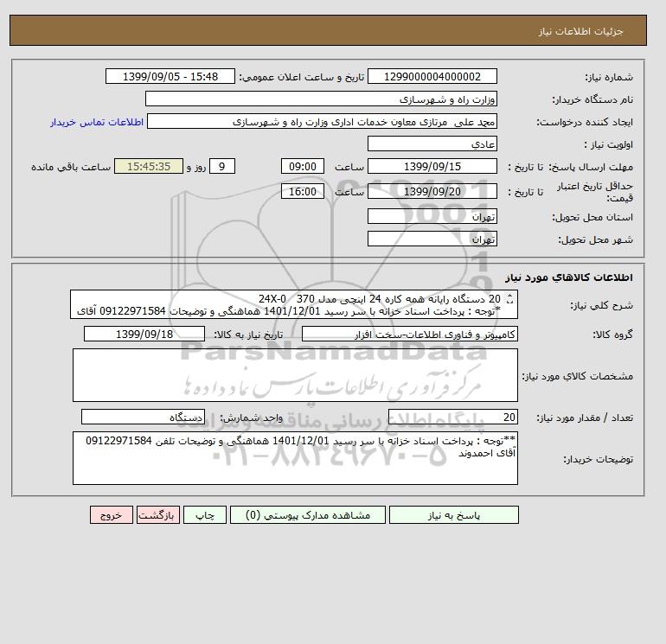Click the 'چاپ' print button
Screen dimensions: 666x644
[205, 515]
